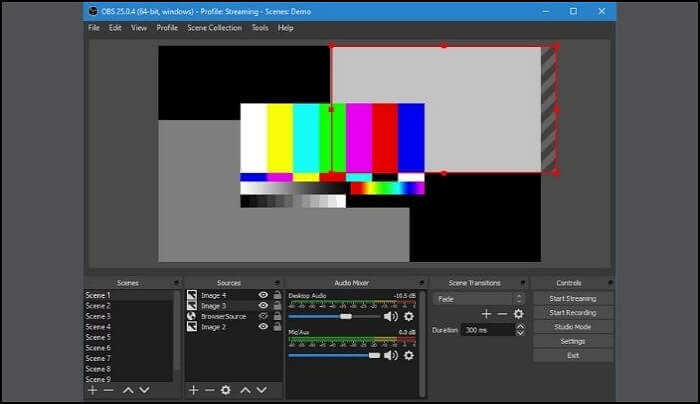
Task: Select Scene 5 in Scenes list
Action: pyautogui.click(x=98, y=337)
